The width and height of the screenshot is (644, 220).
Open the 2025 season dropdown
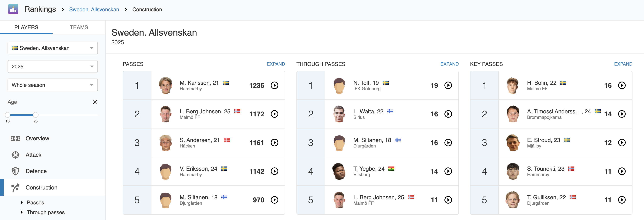[x=52, y=67]
